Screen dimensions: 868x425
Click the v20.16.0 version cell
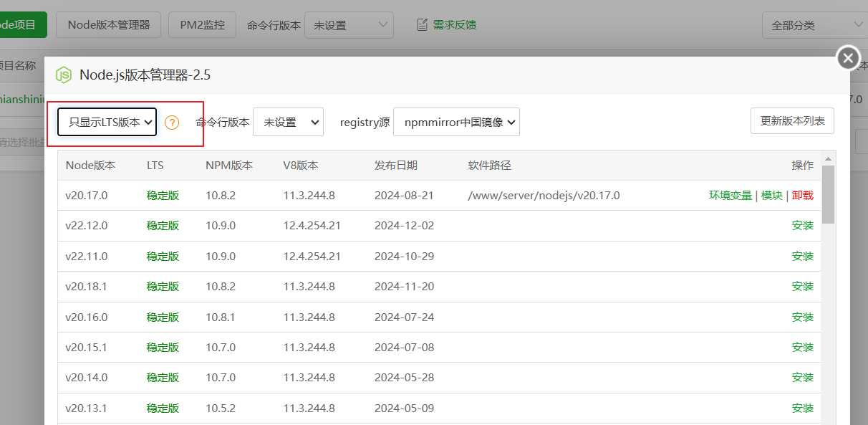87,317
